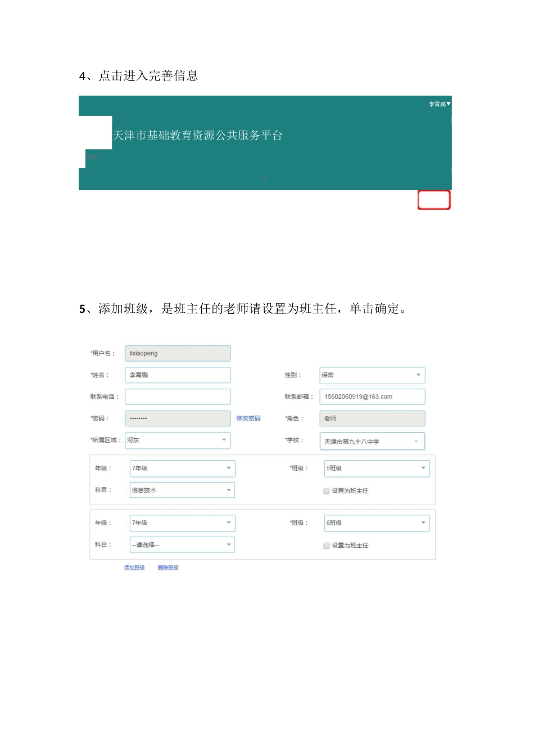Open the 科目 dropdown showing --请选择--
The image size is (534, 756).
point(182,544)
